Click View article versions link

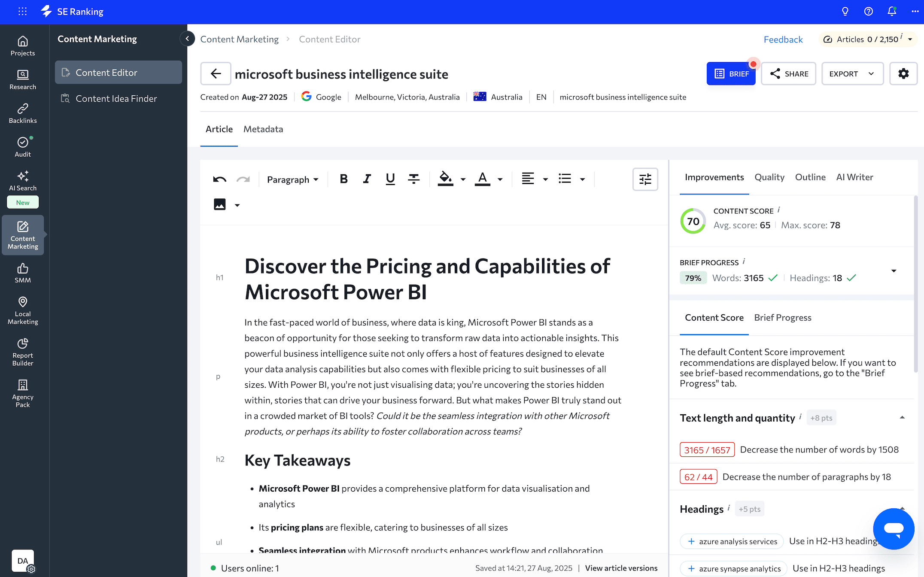point(621,568)
